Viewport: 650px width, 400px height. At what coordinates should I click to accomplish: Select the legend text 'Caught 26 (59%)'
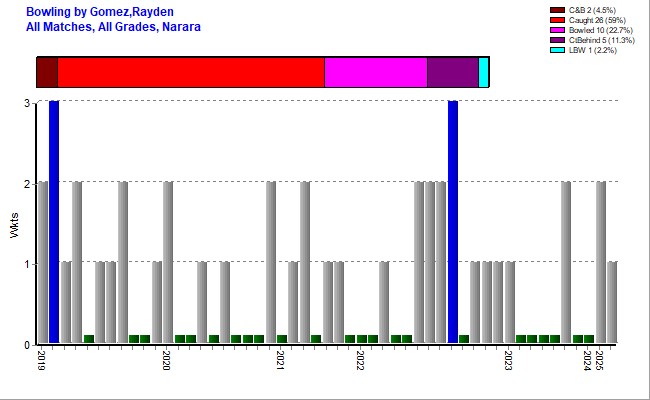(x=597, y=20)
